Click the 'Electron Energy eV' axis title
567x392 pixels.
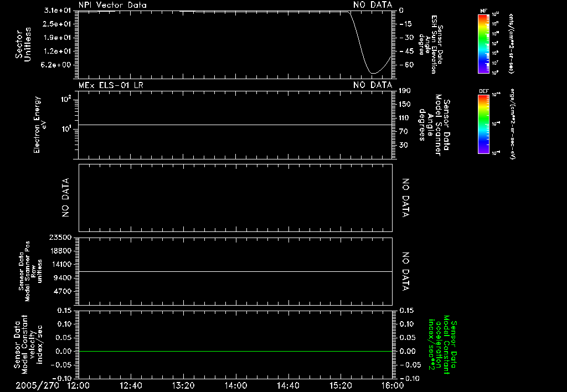(x=40, y=125)
